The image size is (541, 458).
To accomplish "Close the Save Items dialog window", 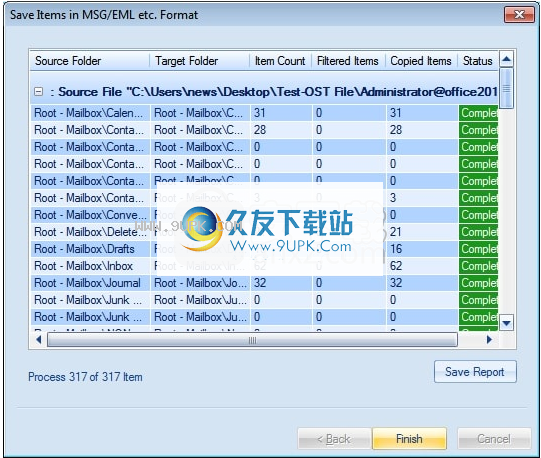I will coord(519,14).
